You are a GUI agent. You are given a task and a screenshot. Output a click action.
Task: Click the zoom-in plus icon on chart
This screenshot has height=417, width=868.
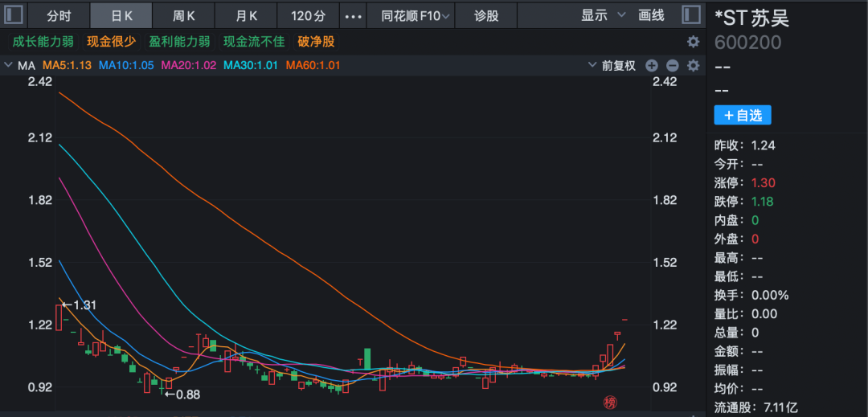(x=652, y=66)
